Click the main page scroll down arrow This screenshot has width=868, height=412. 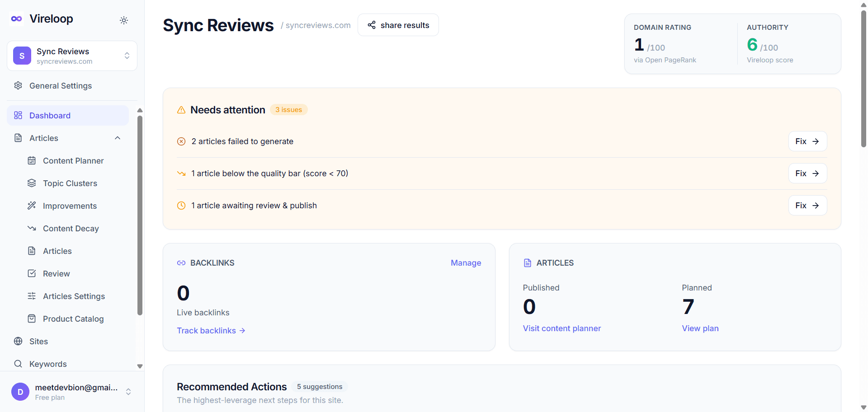[863, 407]
